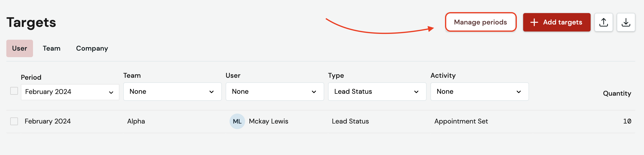Check the February 2024 row checkbox

coord(14,121)
